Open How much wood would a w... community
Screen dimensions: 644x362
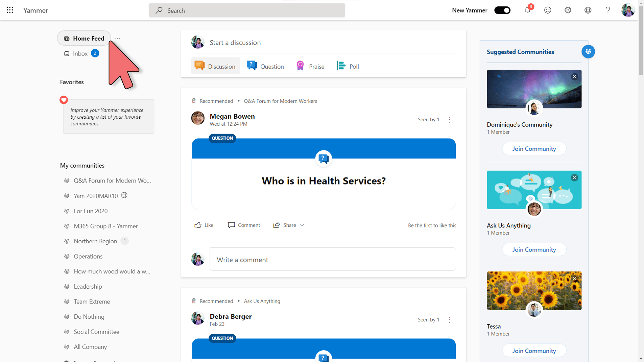click(x=108, y=271)
